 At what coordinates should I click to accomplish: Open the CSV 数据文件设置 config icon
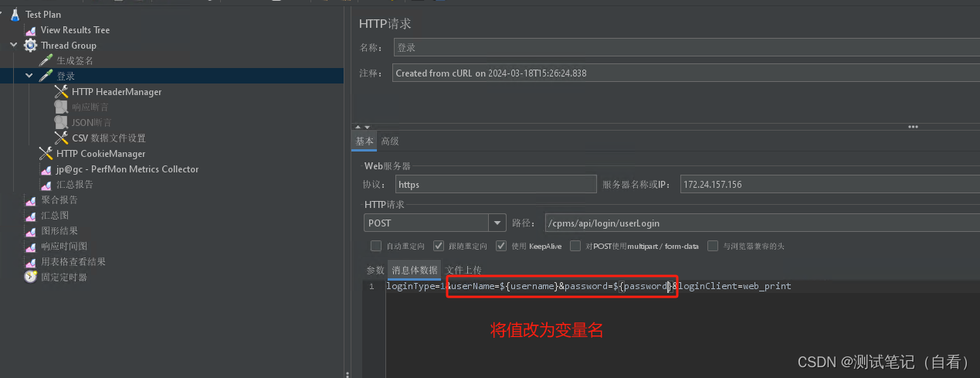click(61, 138)
